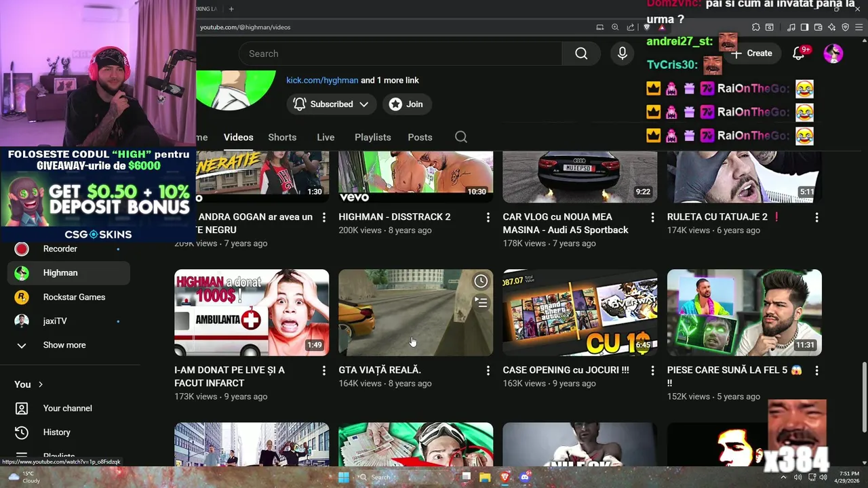The image size is (868, 488).
Task: Open Brave Shields lion icon
Action: pyautogui.click(x=647, y=27)
